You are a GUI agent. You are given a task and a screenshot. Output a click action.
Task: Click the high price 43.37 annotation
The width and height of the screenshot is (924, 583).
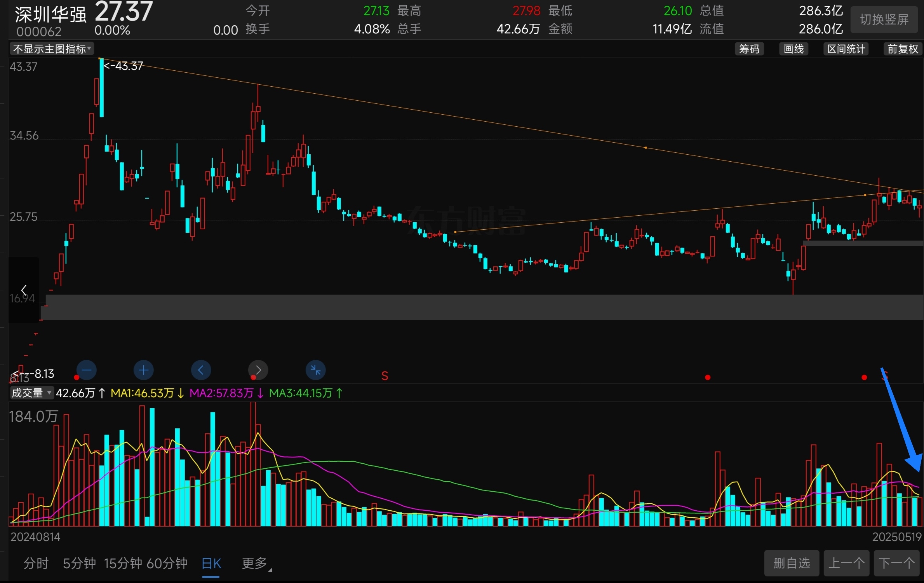[x=124, y=66]
